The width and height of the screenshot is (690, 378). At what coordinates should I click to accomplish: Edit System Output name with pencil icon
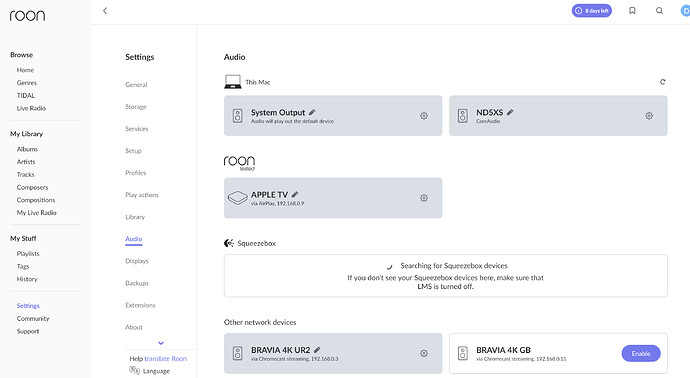[x=312, y=112]
